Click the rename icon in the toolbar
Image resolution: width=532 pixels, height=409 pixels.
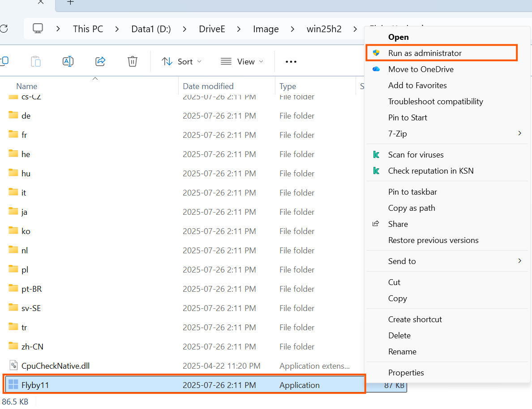coord(68,61)
